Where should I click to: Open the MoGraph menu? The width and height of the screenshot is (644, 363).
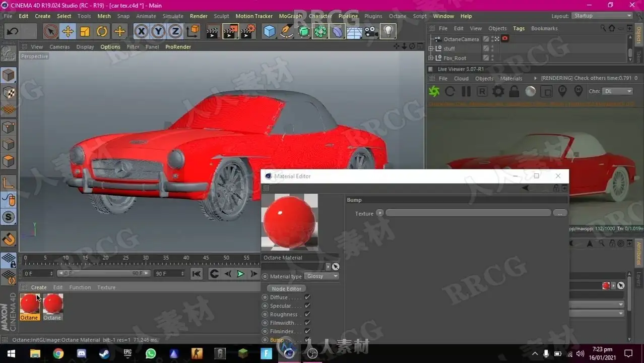(x=290, y=16)
